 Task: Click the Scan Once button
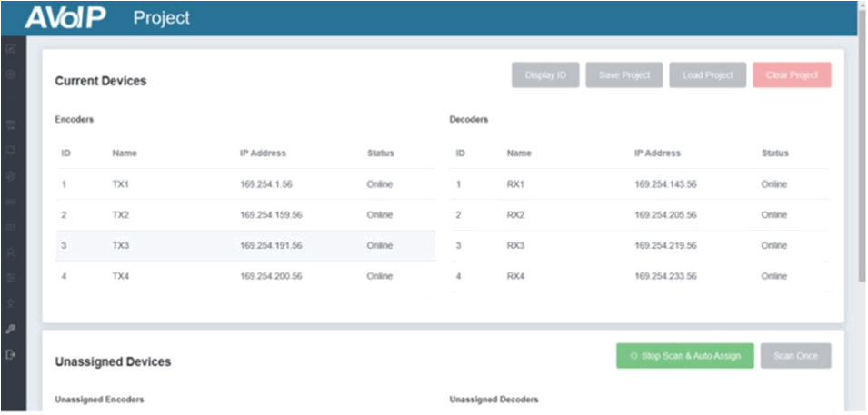795,356
